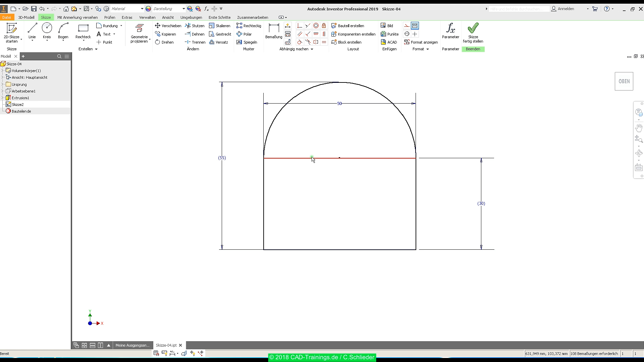Expand the Skizze-04 tree item
This screenshot has height=362, width=644.
[x=4, y=64]
